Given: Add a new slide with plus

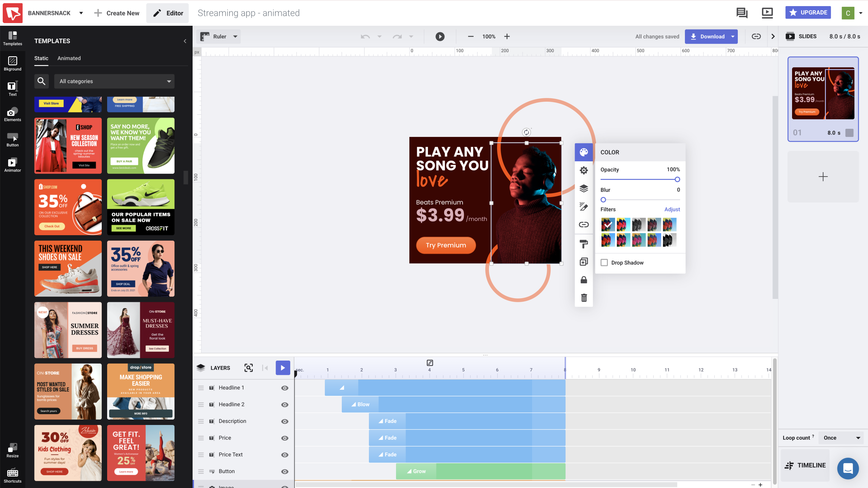Looking at the screenshot, I should pyautogui.click(x=823, y=177).
